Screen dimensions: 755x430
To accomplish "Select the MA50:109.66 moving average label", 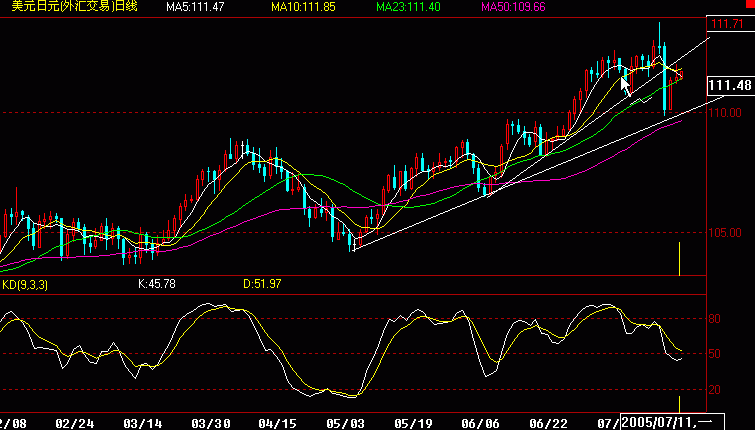I will 513,7.
